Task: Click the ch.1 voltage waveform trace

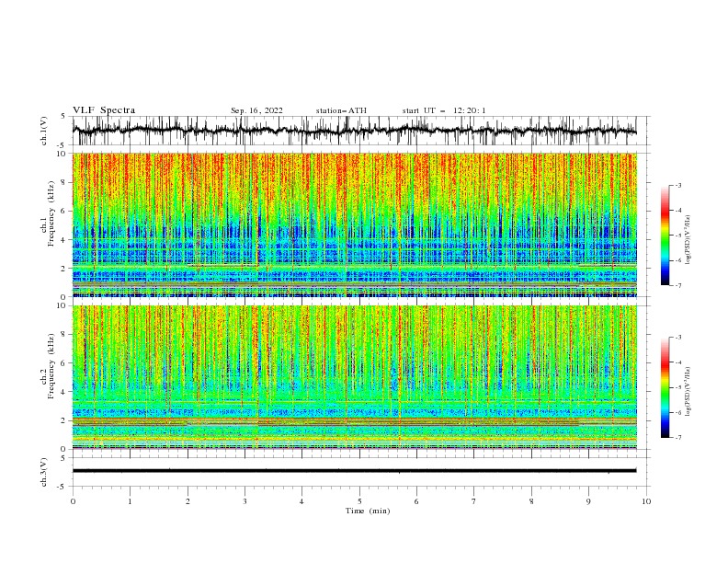Action: click(355, 131)
